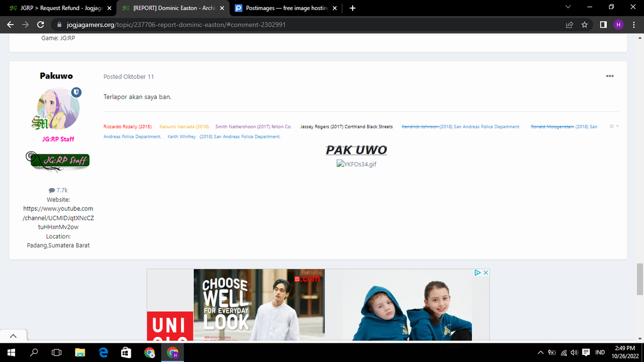
Task: Open the Posted Oktober 11 timestamp link
Action: (x=129, y=76)
